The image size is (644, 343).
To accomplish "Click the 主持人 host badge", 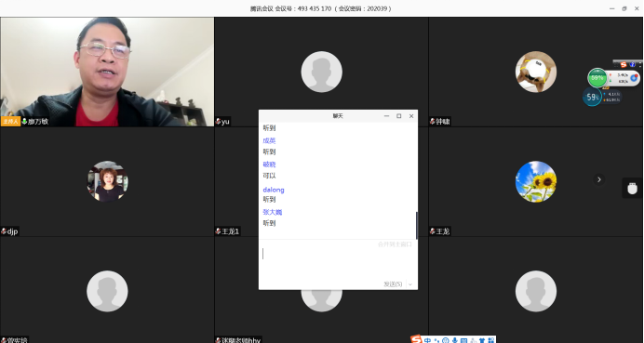I will click(10, 122).
